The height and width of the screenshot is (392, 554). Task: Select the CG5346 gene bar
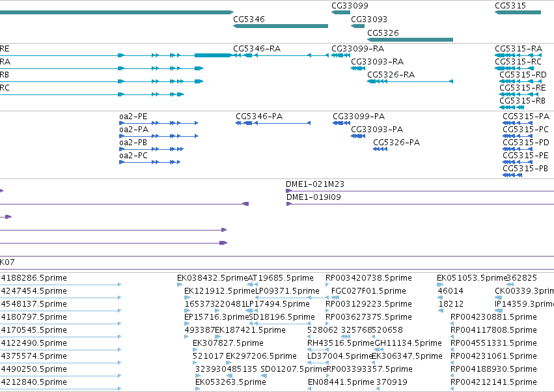coord(281,26)
